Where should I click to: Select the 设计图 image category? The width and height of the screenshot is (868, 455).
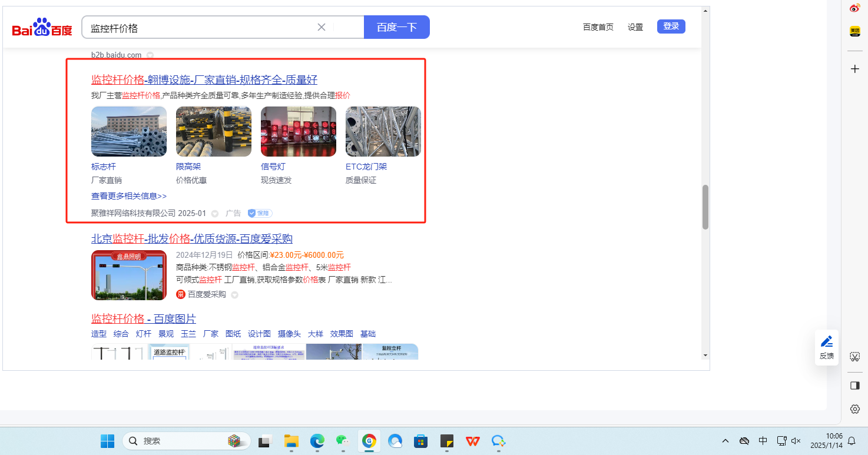[x=259, y=334]
